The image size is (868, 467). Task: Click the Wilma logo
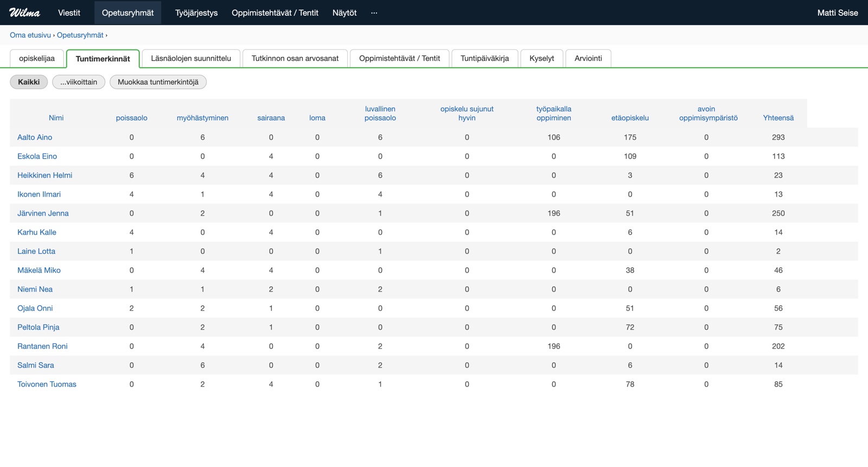(x=24, y=12)
